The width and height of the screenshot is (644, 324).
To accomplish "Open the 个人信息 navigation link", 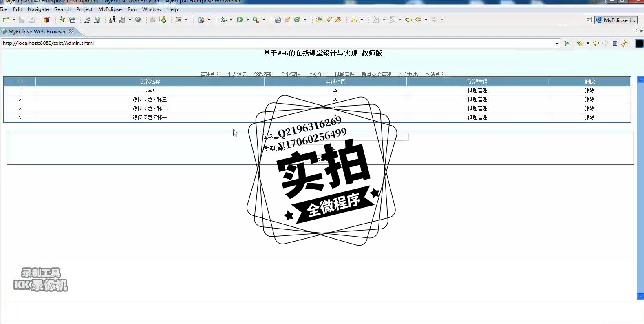I will point(237,74).
